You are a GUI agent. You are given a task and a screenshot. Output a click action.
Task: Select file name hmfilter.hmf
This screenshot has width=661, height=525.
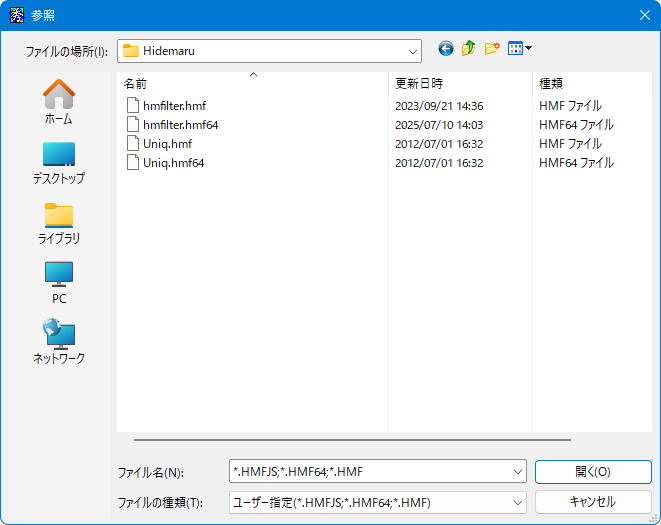tap(174, 106)
